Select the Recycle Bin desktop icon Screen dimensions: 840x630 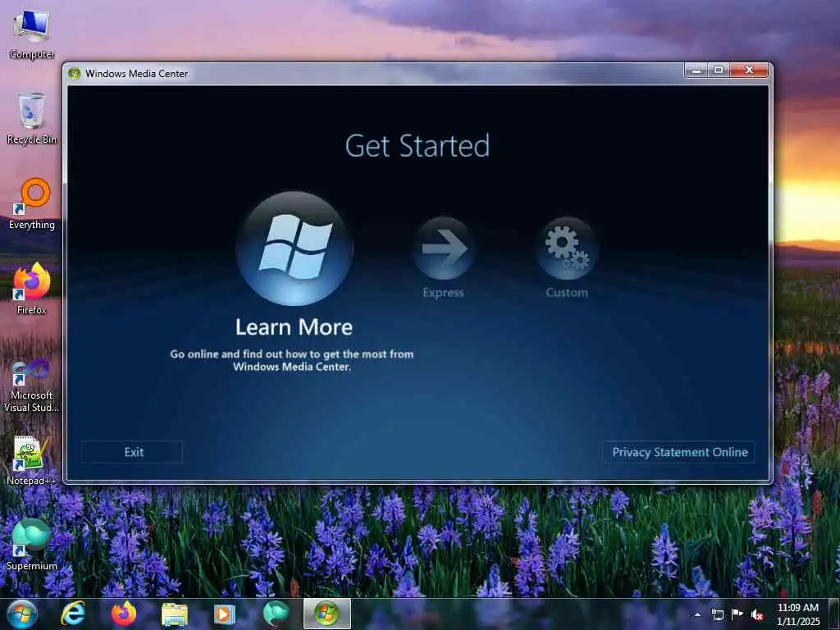pos(32,118)
